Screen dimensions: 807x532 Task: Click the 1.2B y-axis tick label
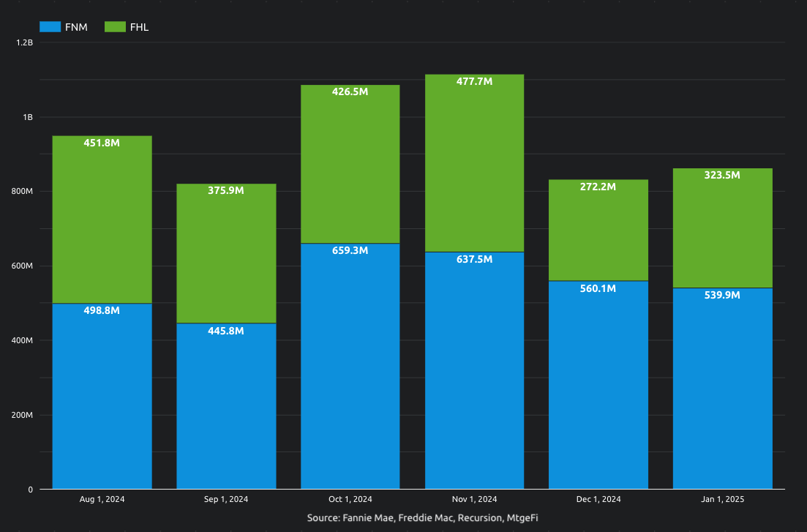24,42
